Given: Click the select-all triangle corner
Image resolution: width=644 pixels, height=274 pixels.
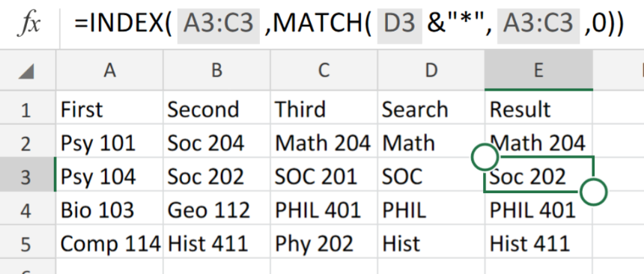Looking at the screenshot, I should [x=27, y=72].
